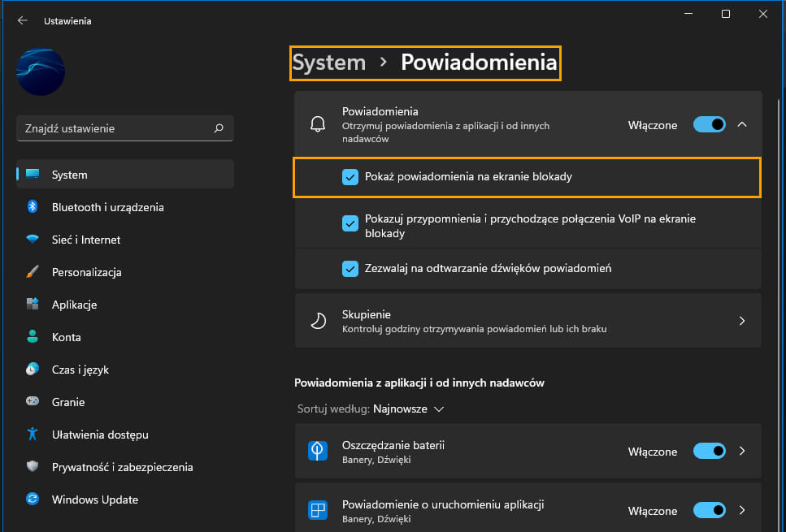Screen dimensions: 786x532
Task: Open the Granie controller icon
Action: [33, 401]
